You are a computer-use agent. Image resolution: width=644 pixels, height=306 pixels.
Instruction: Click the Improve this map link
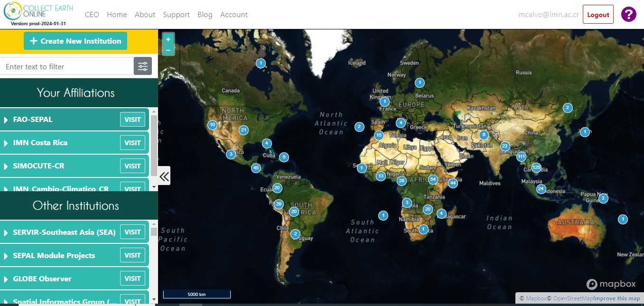point(616,298)
